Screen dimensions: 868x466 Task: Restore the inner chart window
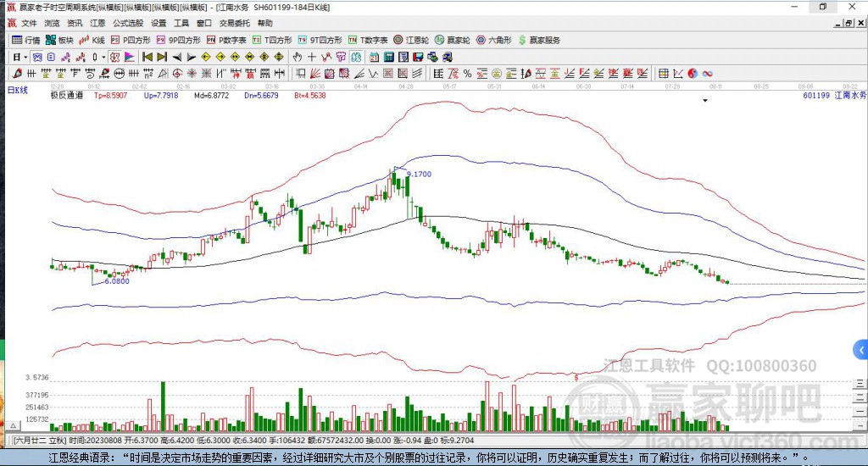[848, 23]
